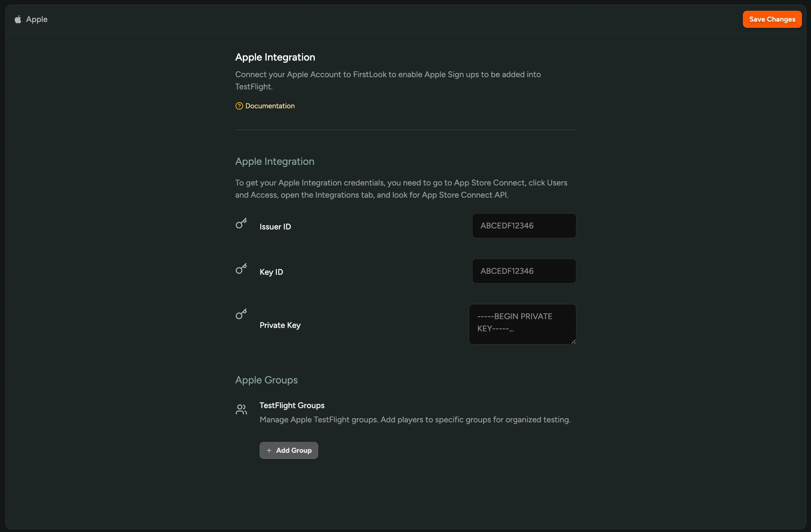The height and width of the screenshot is (532, 811).
Task: Select the Apple Integration section heading
Action: [274, 161]
